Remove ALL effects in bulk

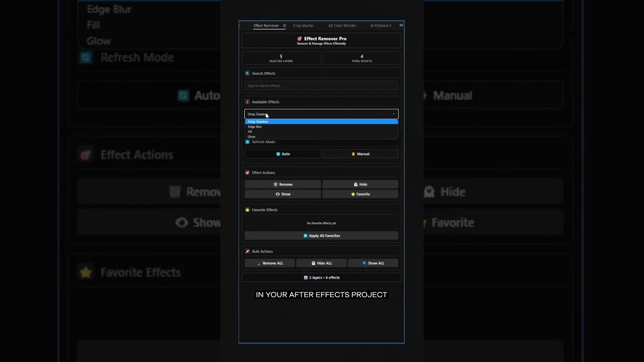tap(270, 263)
